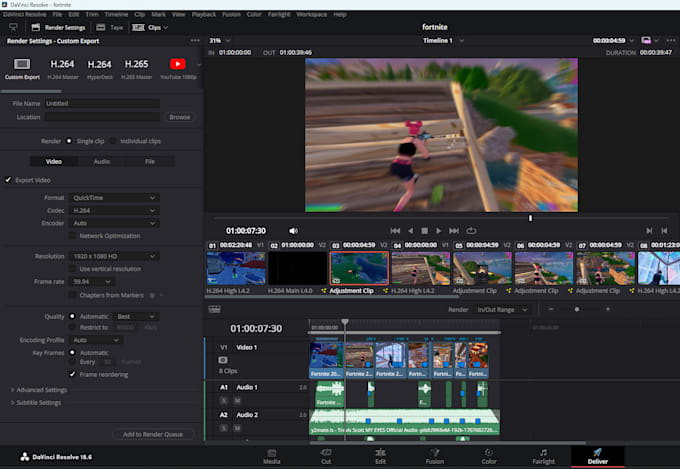Click the Browse button for Location
Viewport: 680px width, 469px height.
[x=180, y=117]
